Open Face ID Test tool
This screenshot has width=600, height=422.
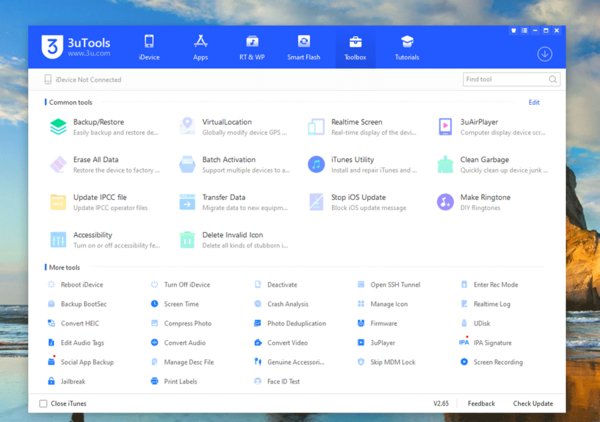coord(277,381)
